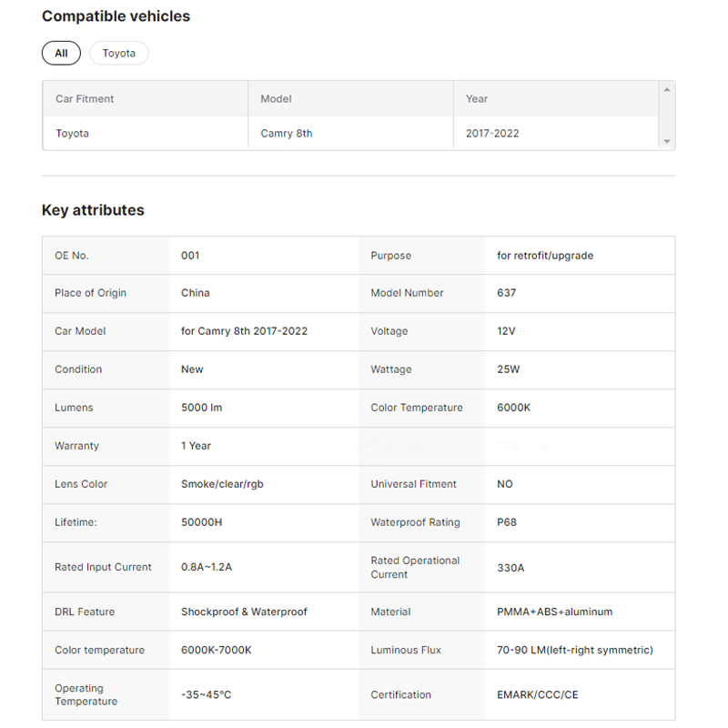
Task: Click the Key attributes heading
Action: pos(93,210)
